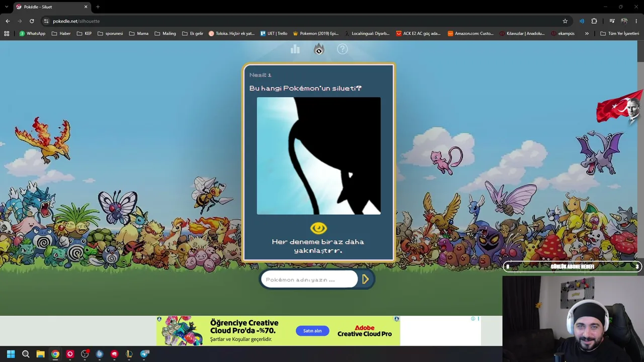This screenshot has height=362, width=644.
Task: Open the Chrome apps grid icon
Action: pos(7,34)
